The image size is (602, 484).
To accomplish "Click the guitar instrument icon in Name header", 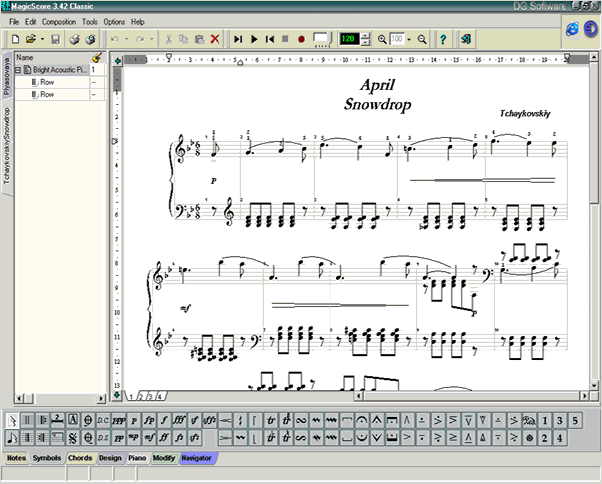I will click(x=98, y=58).
